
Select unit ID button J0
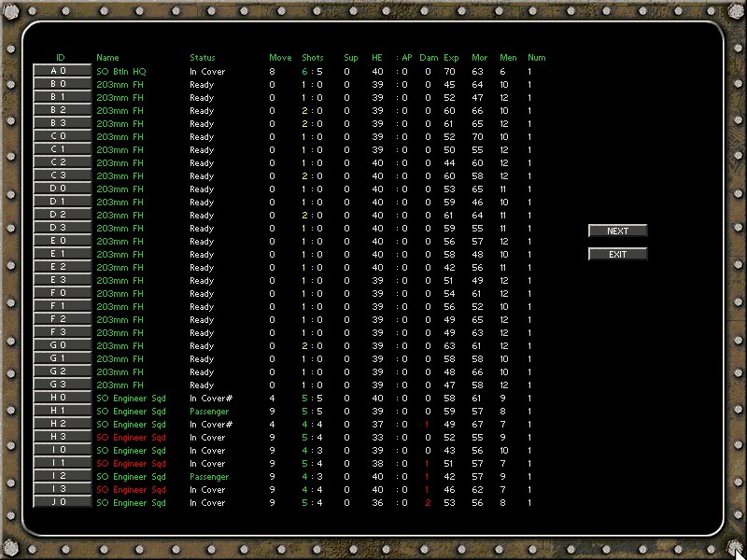pyautogui.click(x=62, y=502)
